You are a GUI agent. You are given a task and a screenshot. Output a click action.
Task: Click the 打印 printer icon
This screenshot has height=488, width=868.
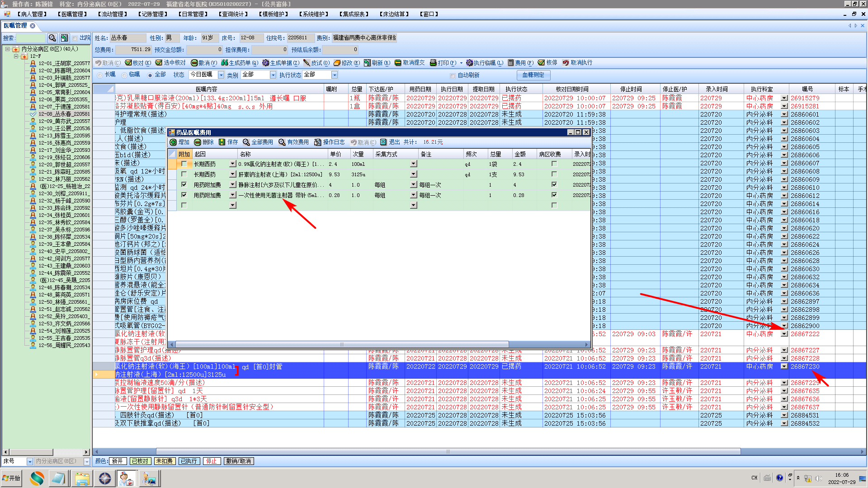pos(433,63)
